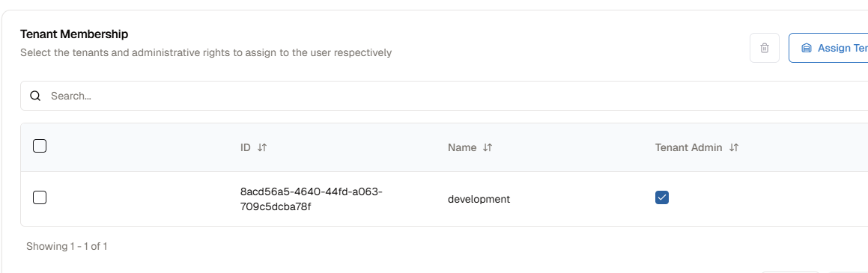
Task: Click the magnifier search icon
Action: 35,96
